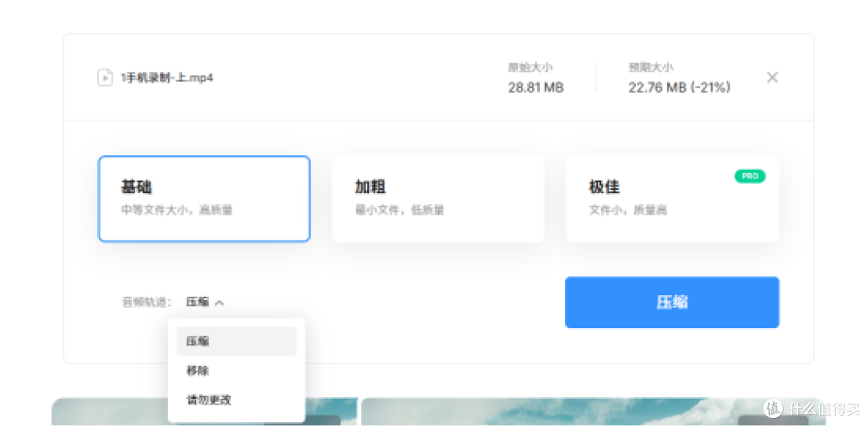Image resolution: width=868 pixels, height=427 pixels.
Task: Choose 压缩 in the audio track menu
Action: (x=236, y=341)
